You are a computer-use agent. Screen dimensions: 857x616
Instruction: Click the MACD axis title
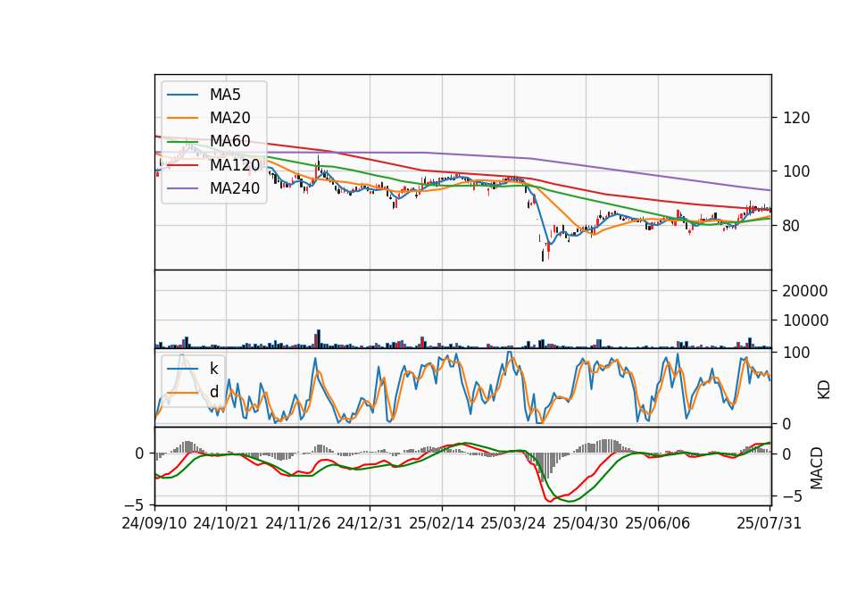tap(817, 468)
